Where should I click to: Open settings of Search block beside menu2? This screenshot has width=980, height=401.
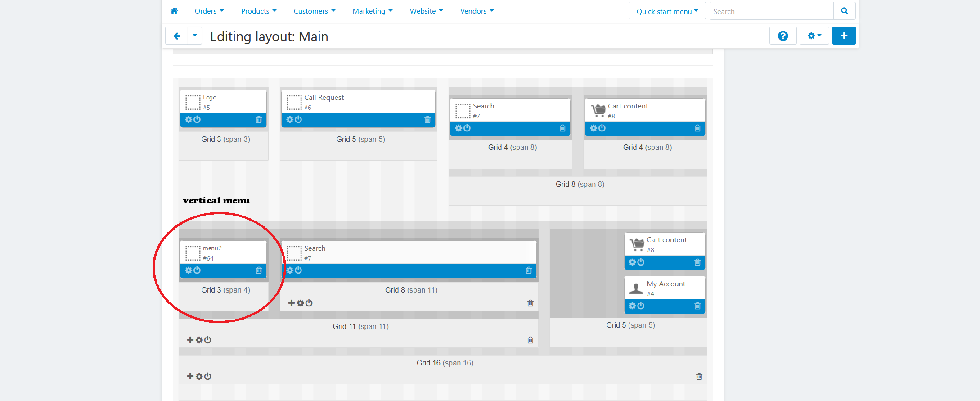[x=290, y=270]
